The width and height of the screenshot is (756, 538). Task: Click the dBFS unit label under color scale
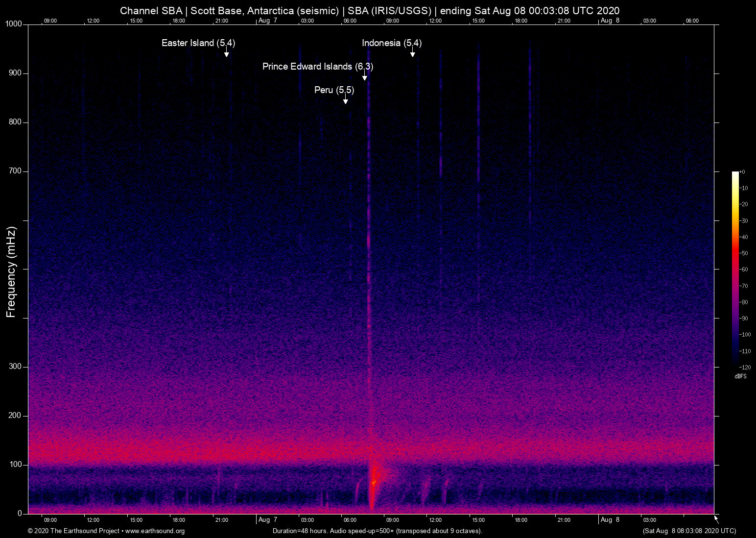(740, 376)
